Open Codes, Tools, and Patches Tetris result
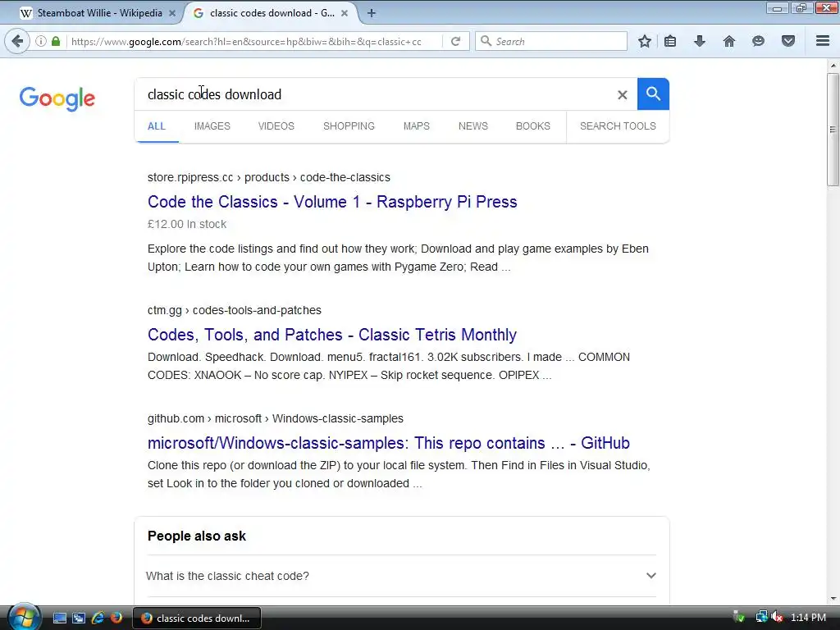 click(332, 335)
